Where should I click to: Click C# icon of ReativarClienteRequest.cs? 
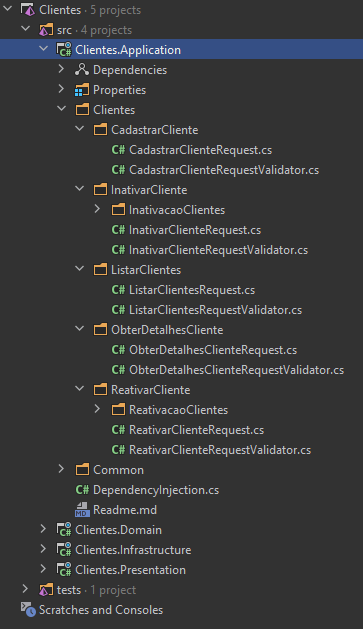coord(118,430)
